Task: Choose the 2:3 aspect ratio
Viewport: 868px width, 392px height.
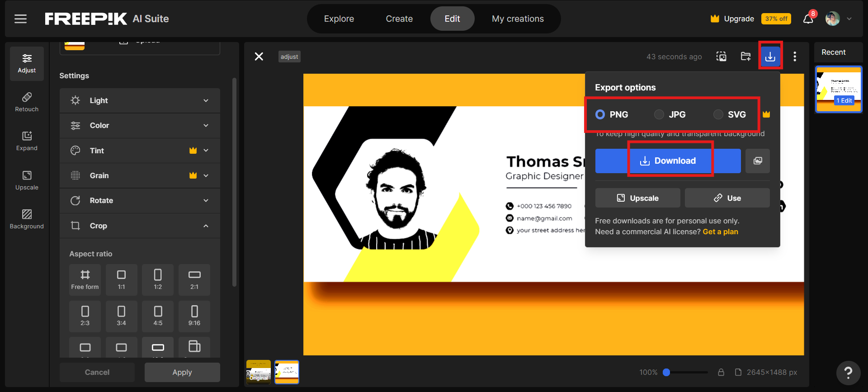Action: (x=85, y=316)
